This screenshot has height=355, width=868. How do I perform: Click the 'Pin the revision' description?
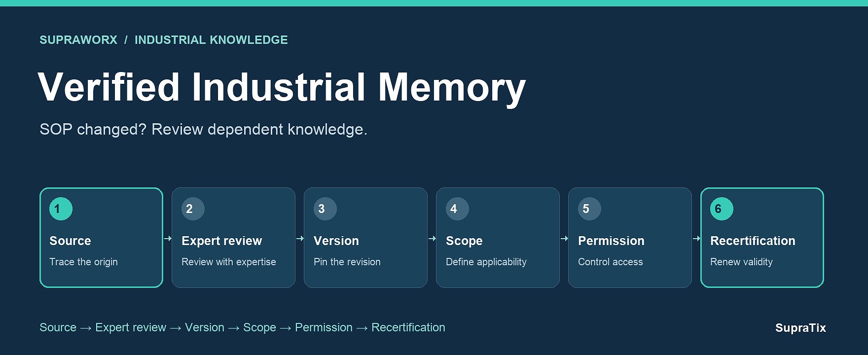pos(347,262)
